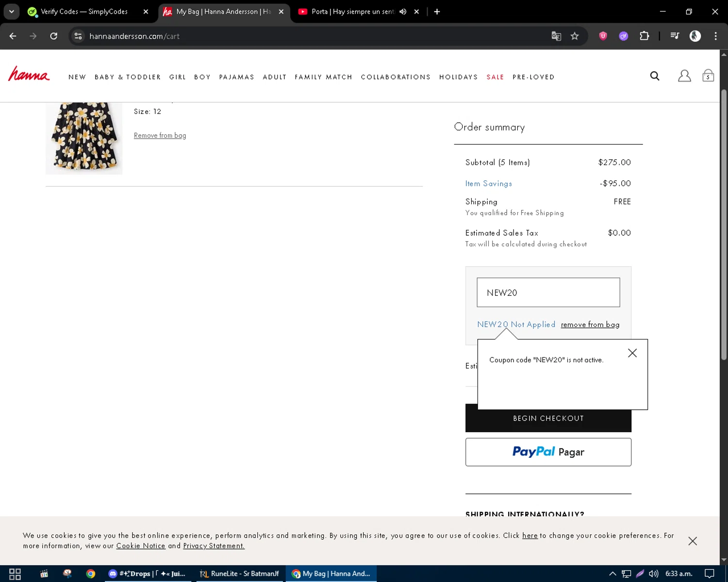The image size is (728, 582).
Task: Open the system tray volume icon
Action: [x=654, y=574]
